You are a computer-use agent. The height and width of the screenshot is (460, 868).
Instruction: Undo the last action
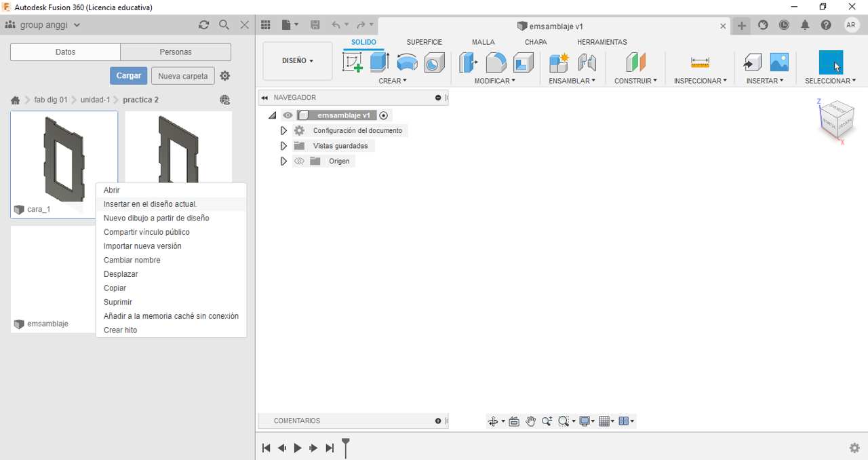[336, 25]
